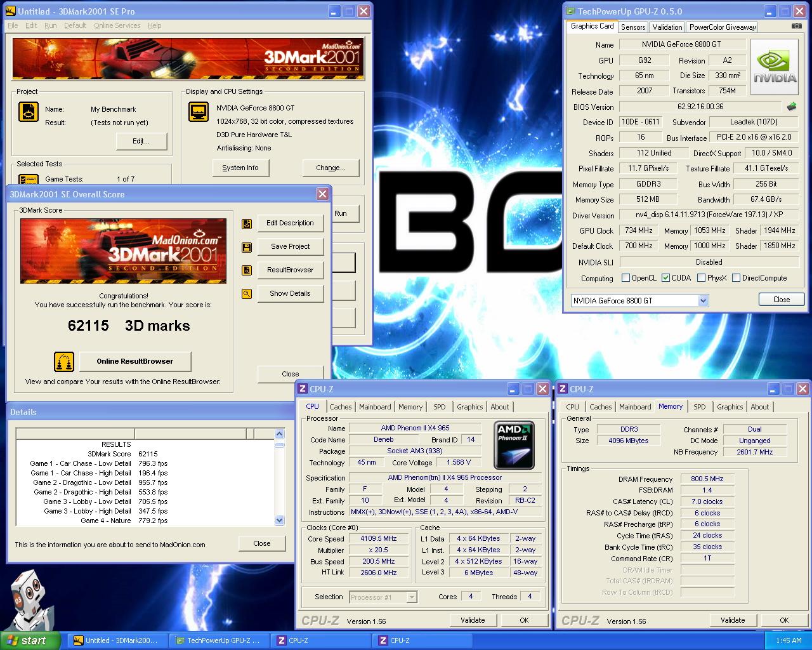The image size is (812, 650).
Task: Click Validate in the left CPU-Z window
Action: coord(473,620)
